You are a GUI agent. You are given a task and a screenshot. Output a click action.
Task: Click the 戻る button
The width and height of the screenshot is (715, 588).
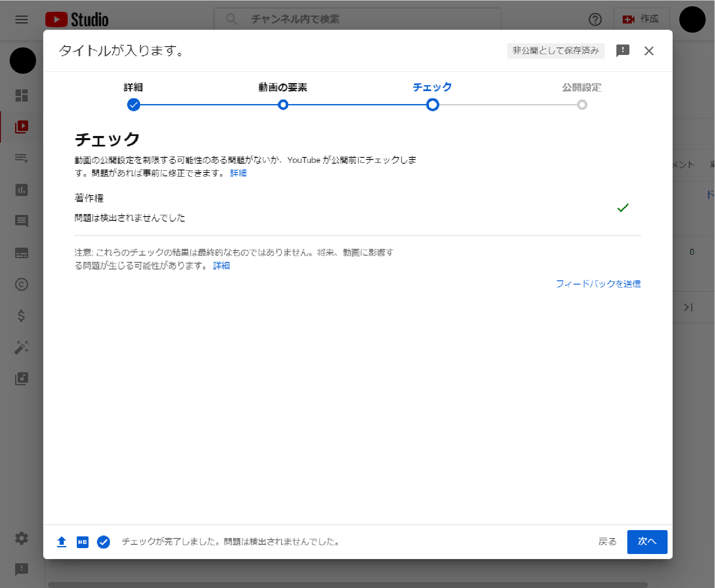[x=607, y=542]
